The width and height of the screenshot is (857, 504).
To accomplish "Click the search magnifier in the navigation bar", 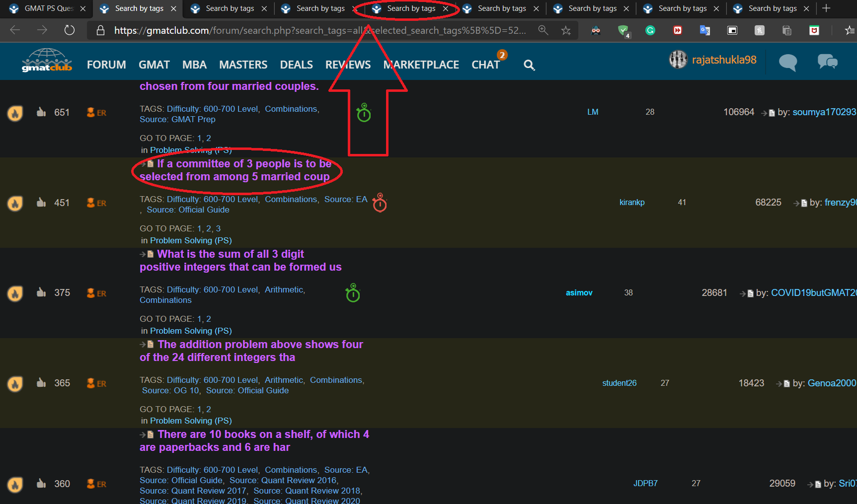I will coord(529,65).
